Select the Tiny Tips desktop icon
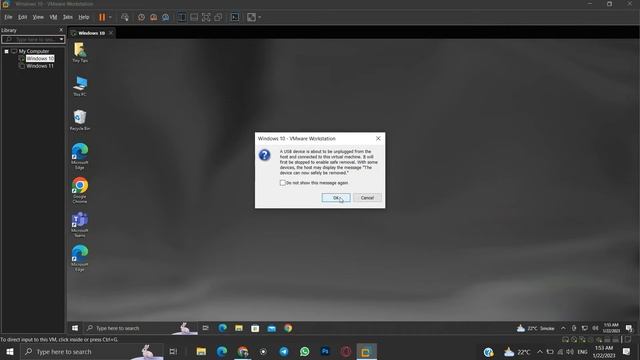 point(80,53)
